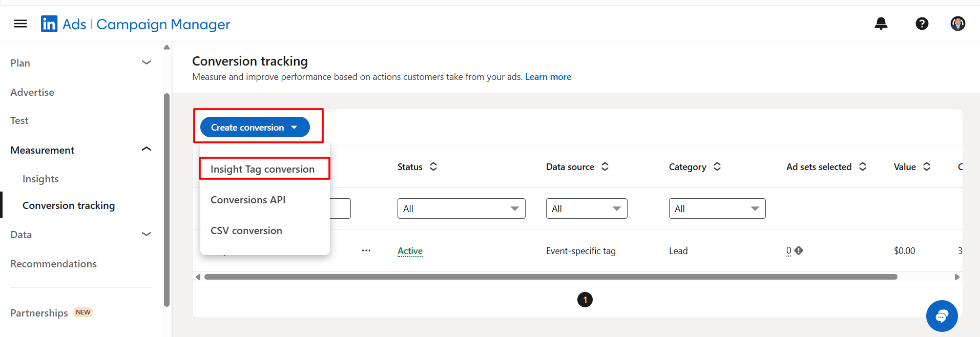Choose CSV conversion from the menu
Screen dimensions: 980x337
[x=246, y=230]
